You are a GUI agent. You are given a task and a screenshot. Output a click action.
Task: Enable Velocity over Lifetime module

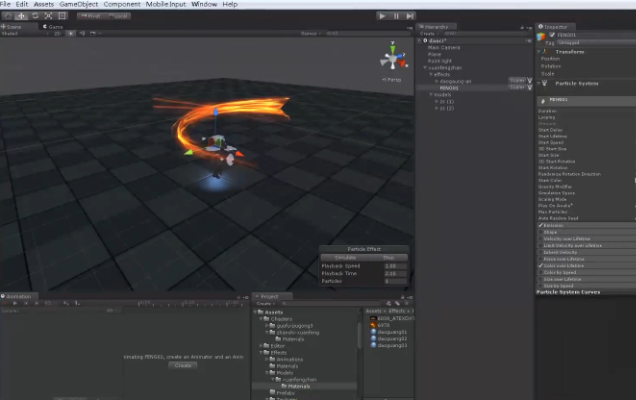[x=541, y=239]
